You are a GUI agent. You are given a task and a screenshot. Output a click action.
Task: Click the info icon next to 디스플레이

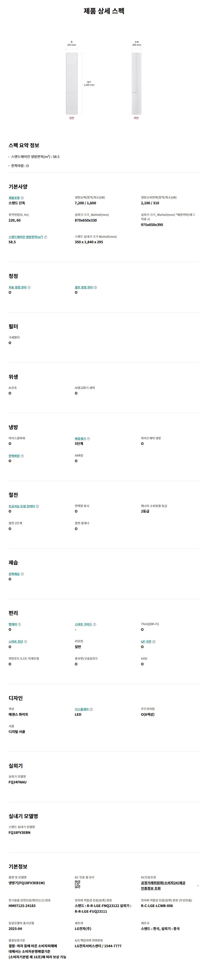[x=91, y=710]
